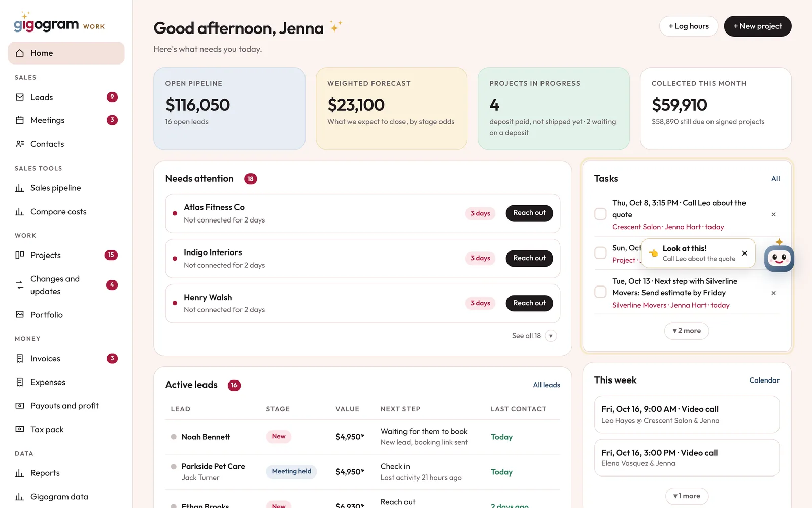This screenshot has width=812, height=508.
Task: Expand 1 more event this week
Action: click(687, 496)
